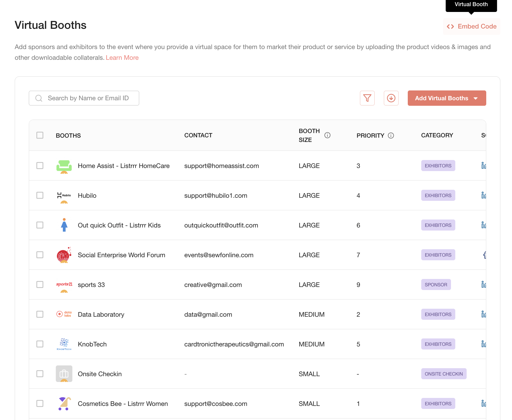Open the Hubilo booth name
The height and width of the screenshot is (420, 512).
click(x=87, y=196)
